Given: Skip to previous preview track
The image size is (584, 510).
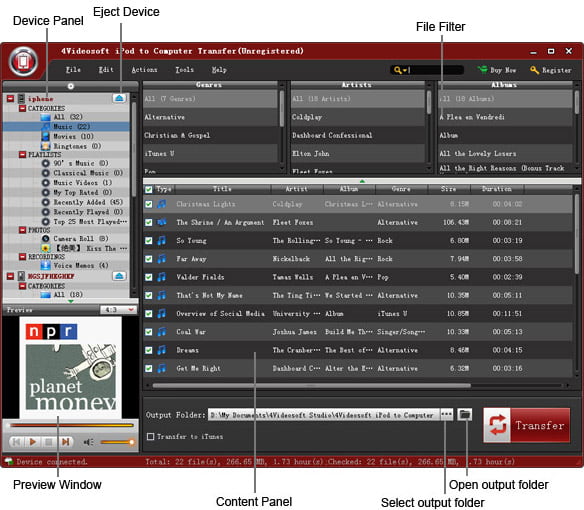Looking at the screenshot, I should [16, 442].
